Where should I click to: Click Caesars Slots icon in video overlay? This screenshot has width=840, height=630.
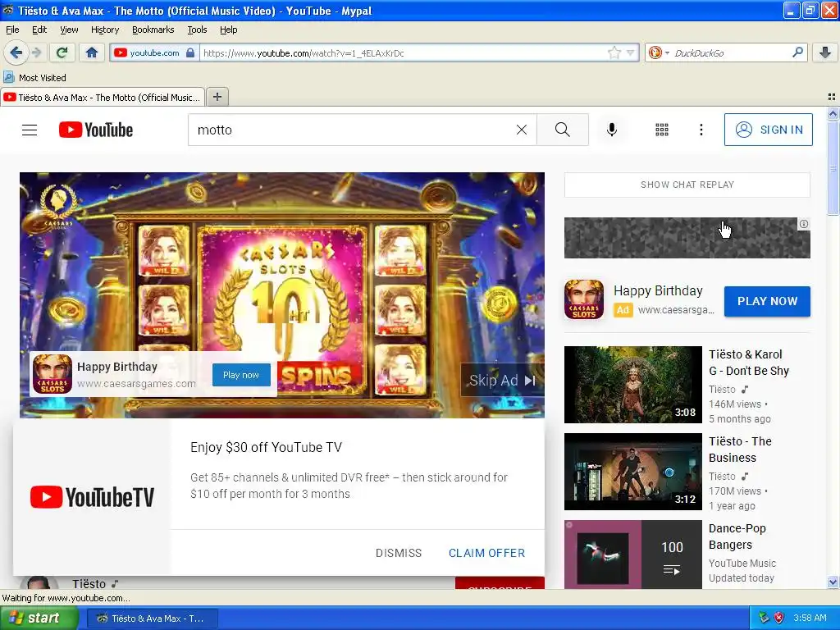52,374
